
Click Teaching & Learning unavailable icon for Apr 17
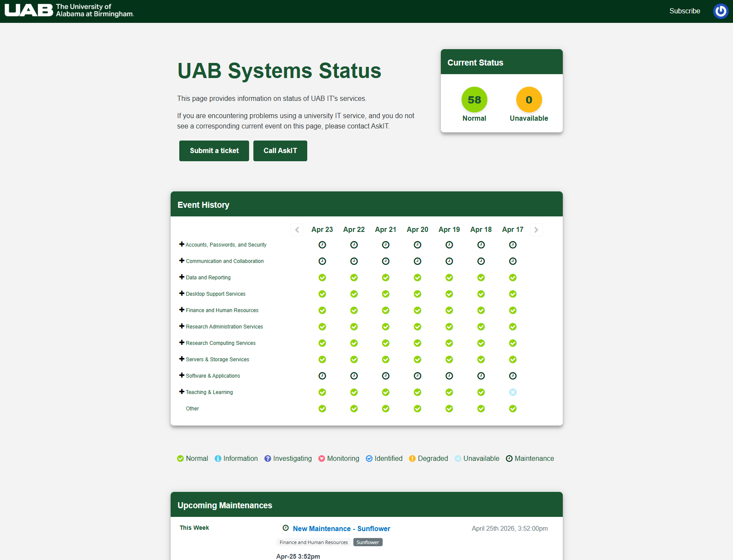[513, 392]
